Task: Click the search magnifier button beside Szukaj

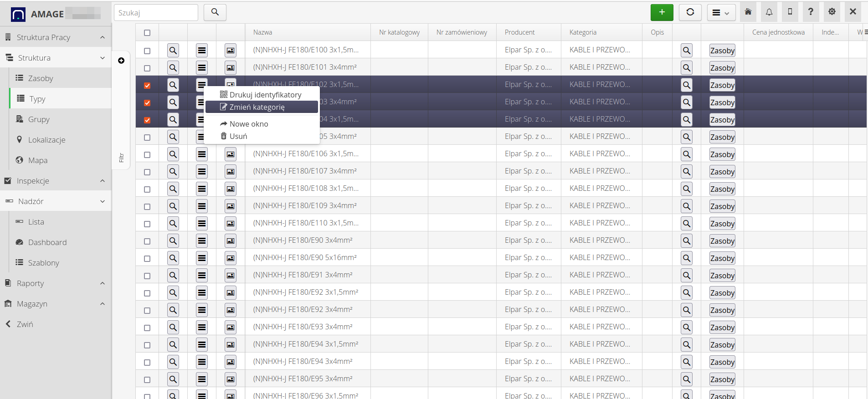Action: 215,12
